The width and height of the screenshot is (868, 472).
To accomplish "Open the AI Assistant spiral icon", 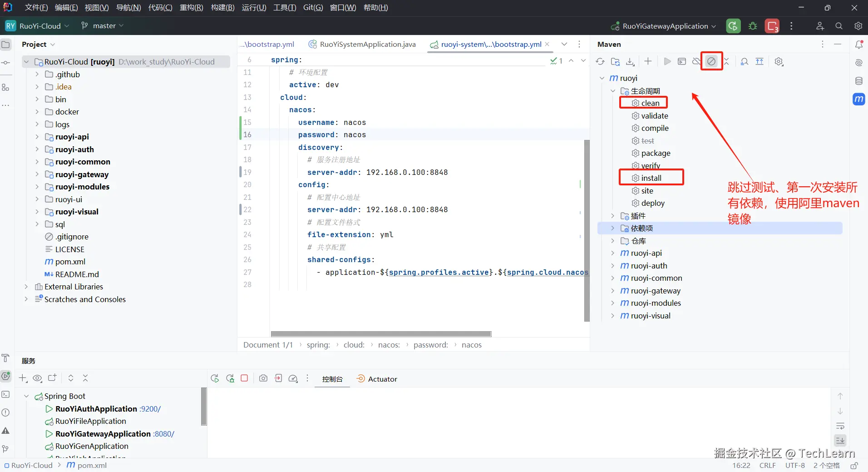I will [x=859, y=63].
